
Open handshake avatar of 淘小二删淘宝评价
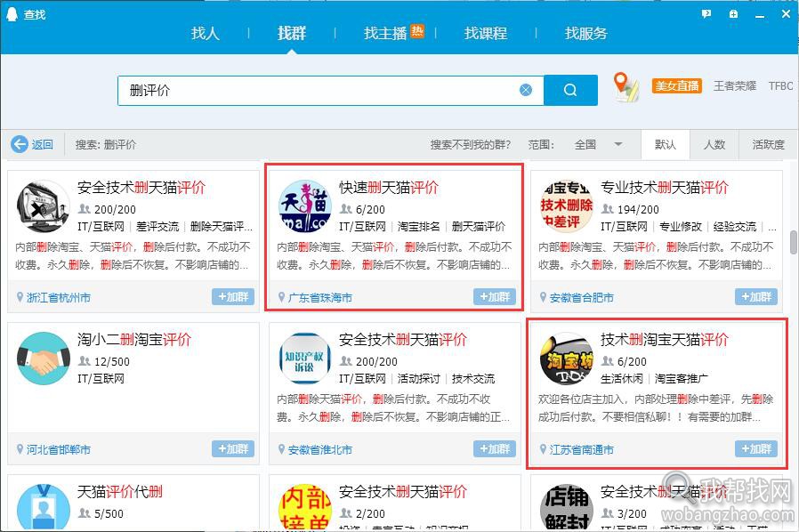point(44,359)
